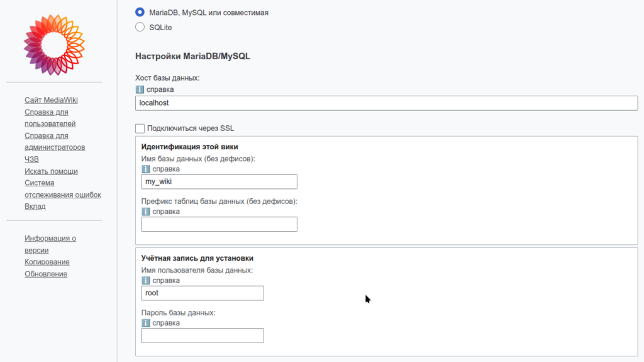This screenshot has width=644, height=362.
Task: Click the "Обновление" sidebar link
Action: (46, 274)
